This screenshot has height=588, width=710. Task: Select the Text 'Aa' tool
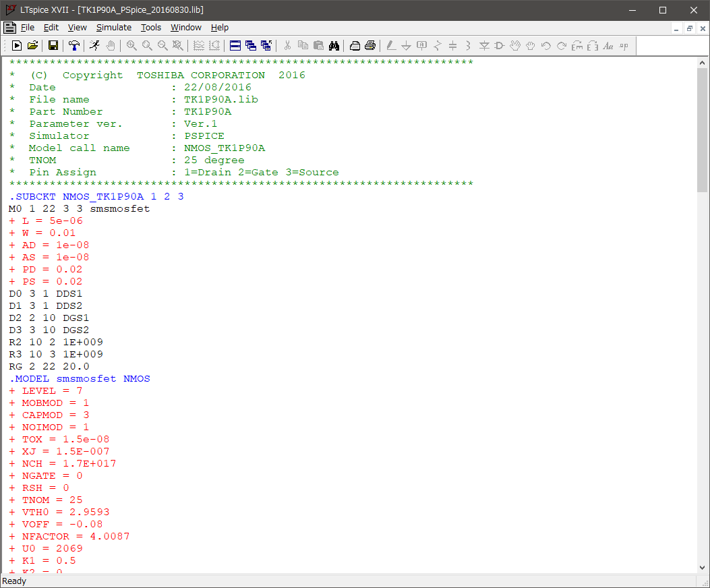608,45
